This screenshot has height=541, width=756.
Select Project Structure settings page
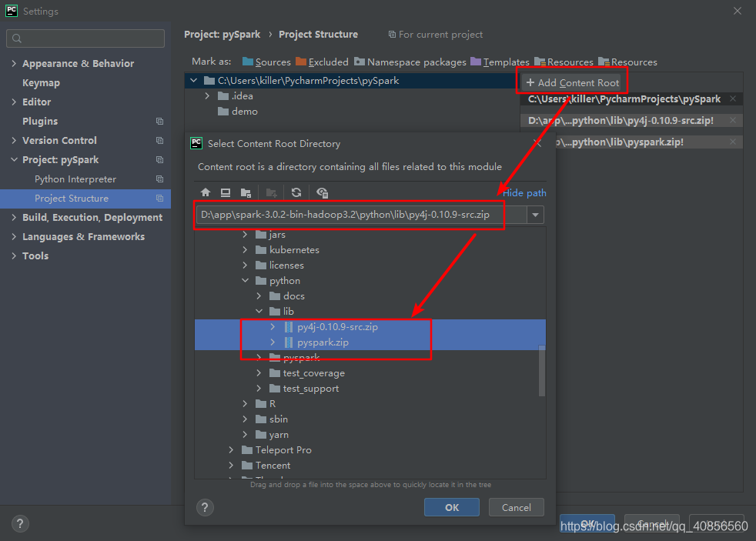(72, 199)
